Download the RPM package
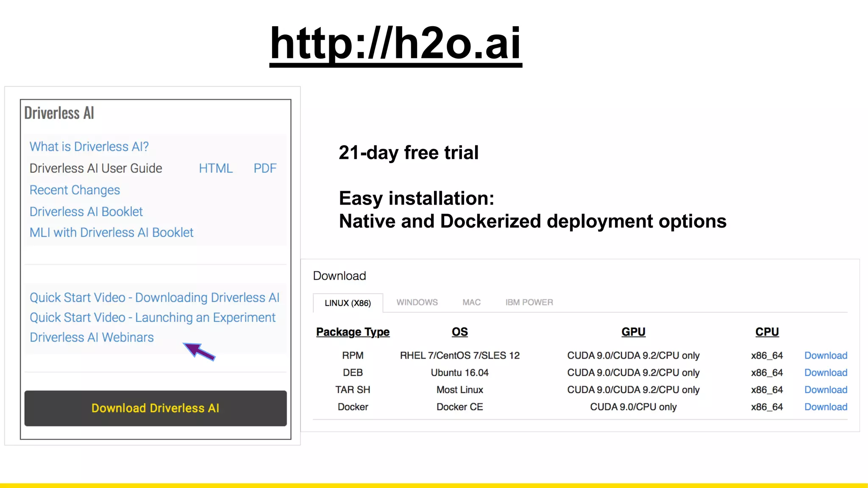The height and width of the screenshot is (488, 868). [826, 355]
